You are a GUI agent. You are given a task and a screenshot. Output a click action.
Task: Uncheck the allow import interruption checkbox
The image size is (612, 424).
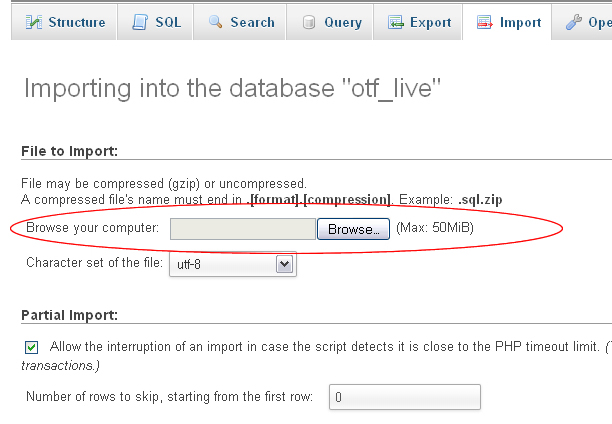(x=31, y=347)
